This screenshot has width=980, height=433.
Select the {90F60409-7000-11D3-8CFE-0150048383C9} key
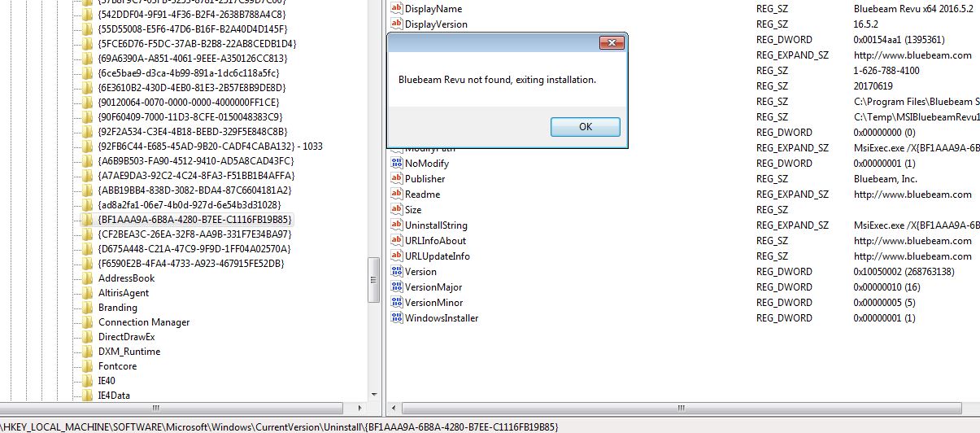point(189,116)
